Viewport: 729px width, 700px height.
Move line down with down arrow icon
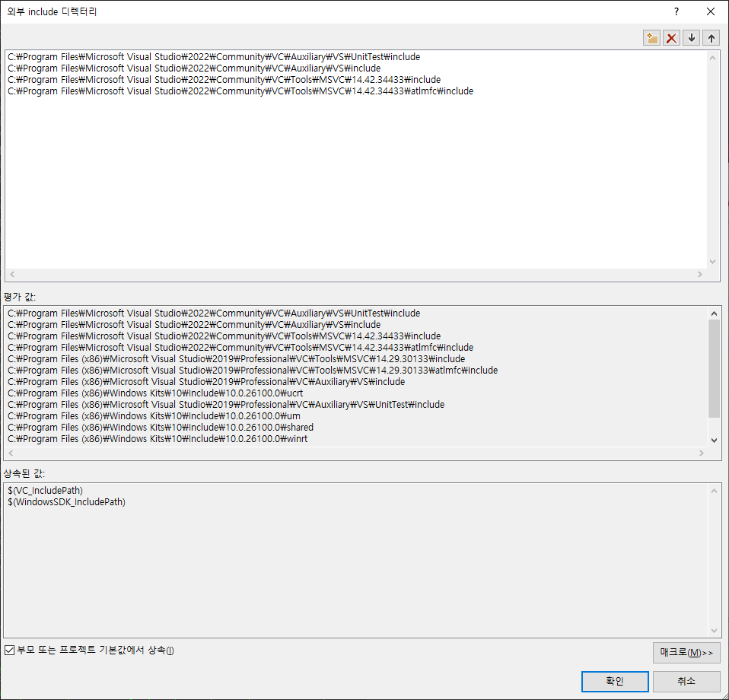692,38
